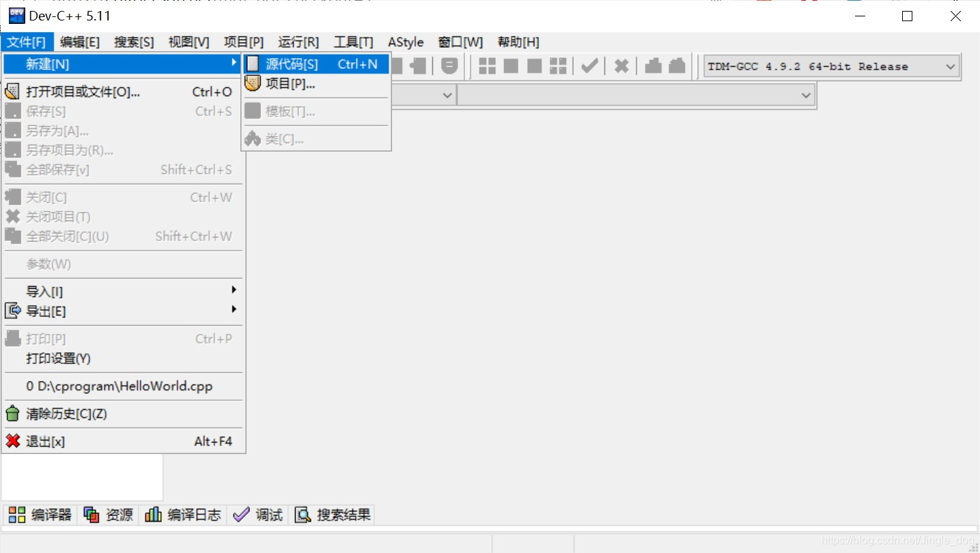Open the 项目[P] menu in the menu bar
980x553 pixels.
tap(244, 42)
